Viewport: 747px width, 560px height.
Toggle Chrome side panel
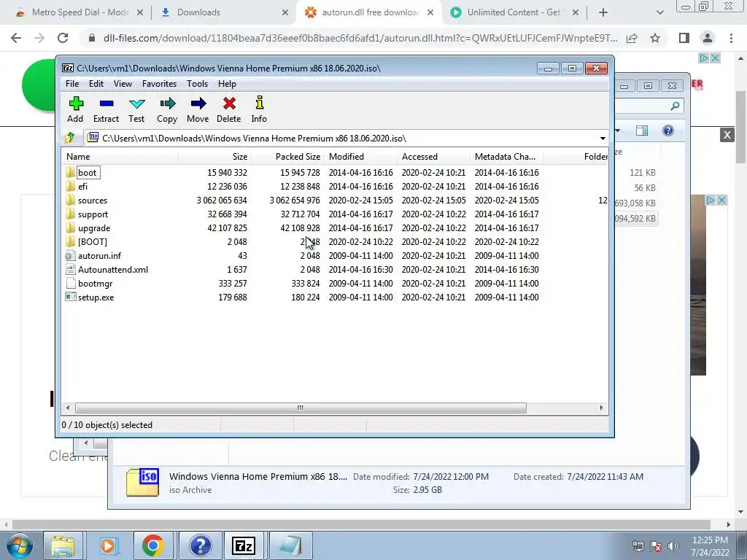684,38
